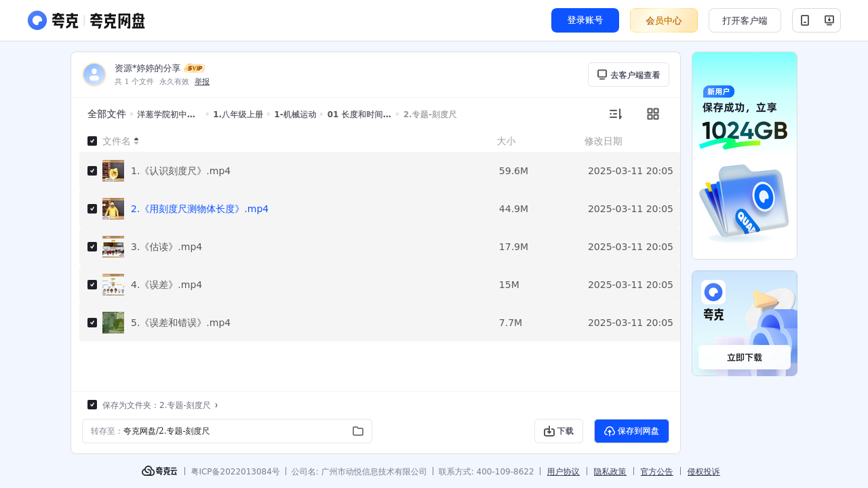Click file name 4.《误差》.mp4
This screenshot has width=868, height=488.
pos(167,285)
